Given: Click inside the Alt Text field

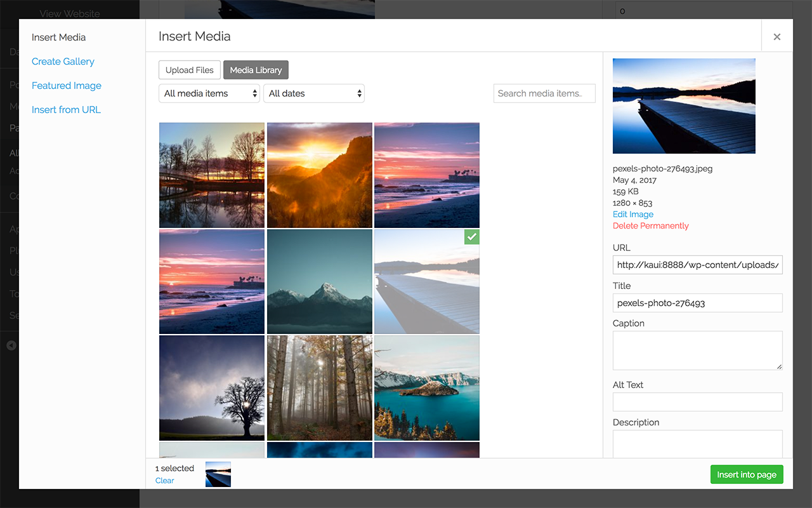Looking at the screenshot, I should pyautogui.click(x=697, y=402).
